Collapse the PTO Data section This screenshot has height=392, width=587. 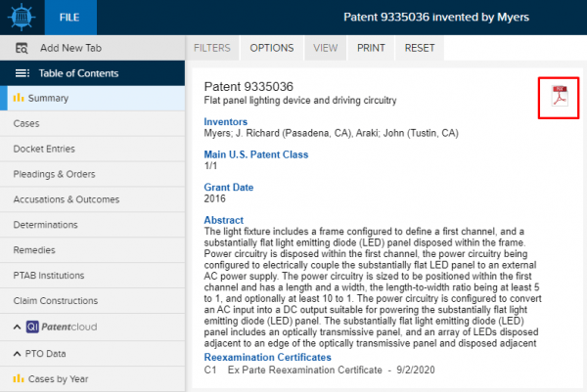[17, 352]
